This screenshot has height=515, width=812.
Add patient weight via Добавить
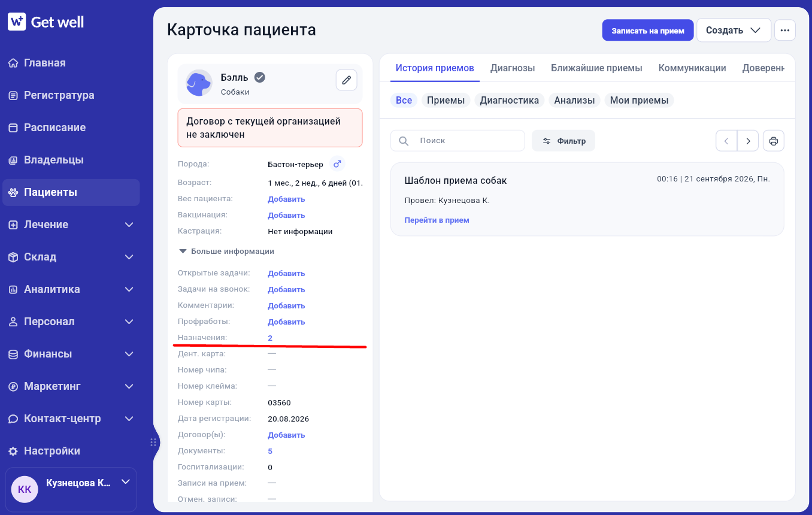286,199
